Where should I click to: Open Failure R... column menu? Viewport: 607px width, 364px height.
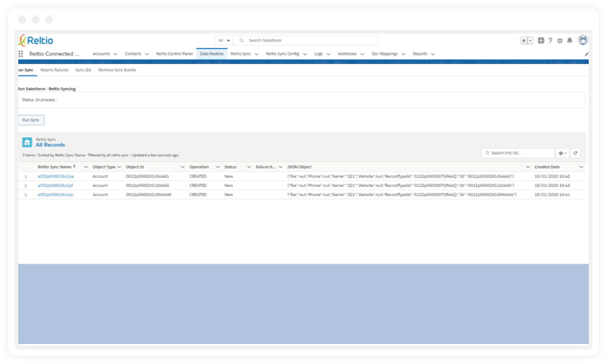tap(281, 167)
